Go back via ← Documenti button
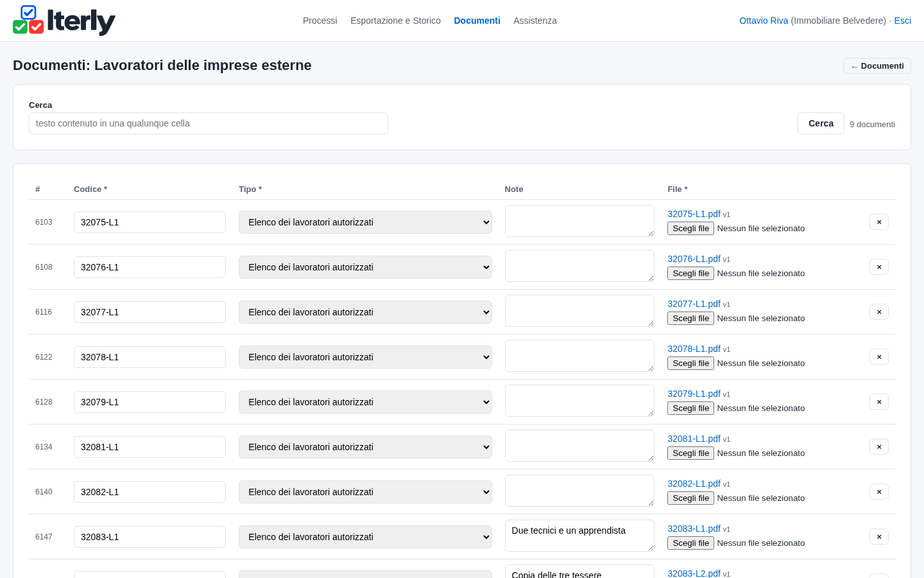The width and height of the screenshot is (924, 578). (x=877, y=66)
